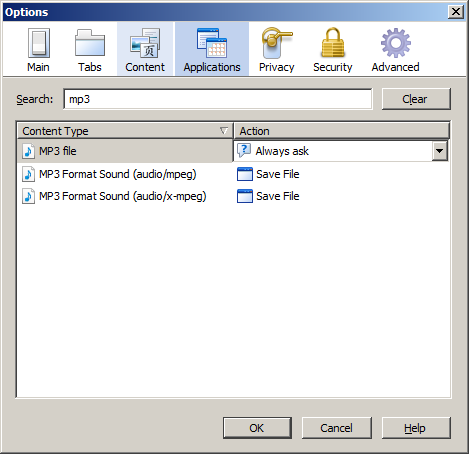Click the Save File icon for audio/x-mpeg
469x454 pixels.
(x=245, y=196)
